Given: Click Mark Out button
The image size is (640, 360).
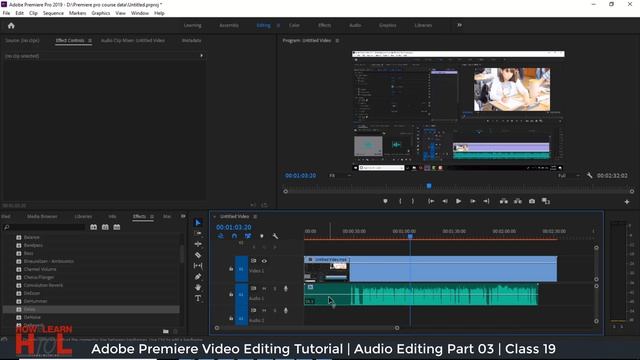Looking at the screenshot, I should pos(413,201).
